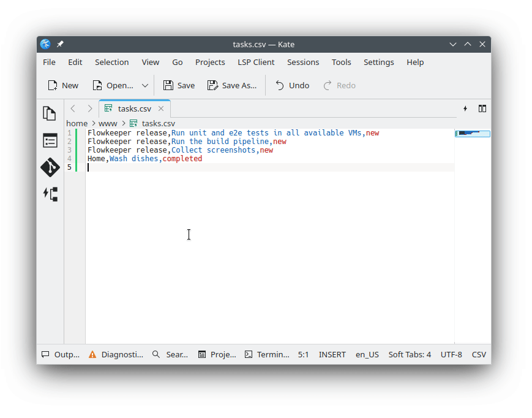Save the current file with Save
532x418 pixels.
[179, 86]
